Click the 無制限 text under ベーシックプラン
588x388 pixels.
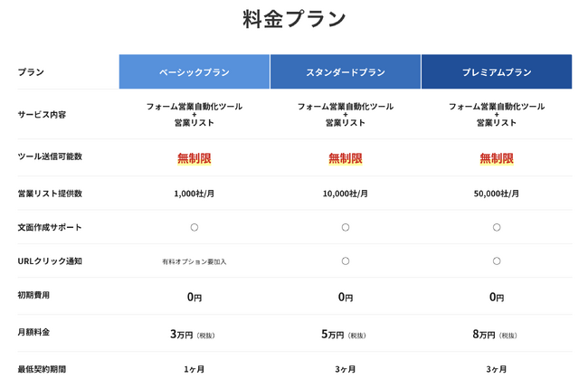(194, 158)
